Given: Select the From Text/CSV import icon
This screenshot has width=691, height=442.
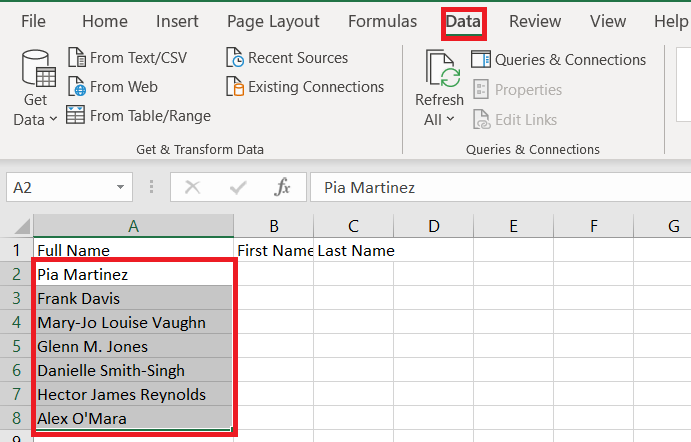Looking at the screenshot, I should click(x=77, y=58).
